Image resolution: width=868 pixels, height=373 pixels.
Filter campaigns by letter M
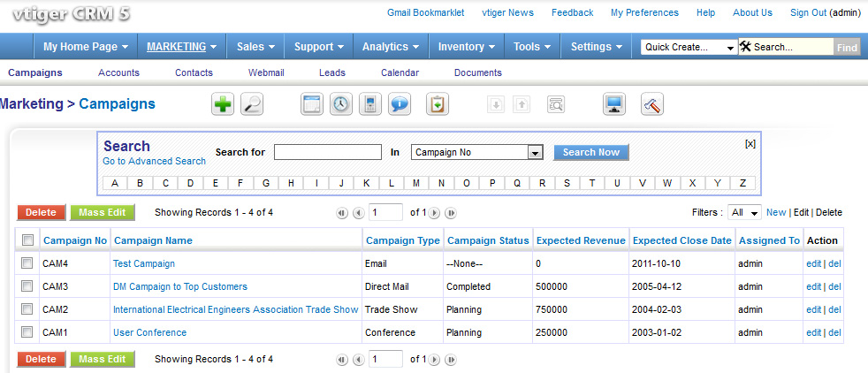[416, 183]
